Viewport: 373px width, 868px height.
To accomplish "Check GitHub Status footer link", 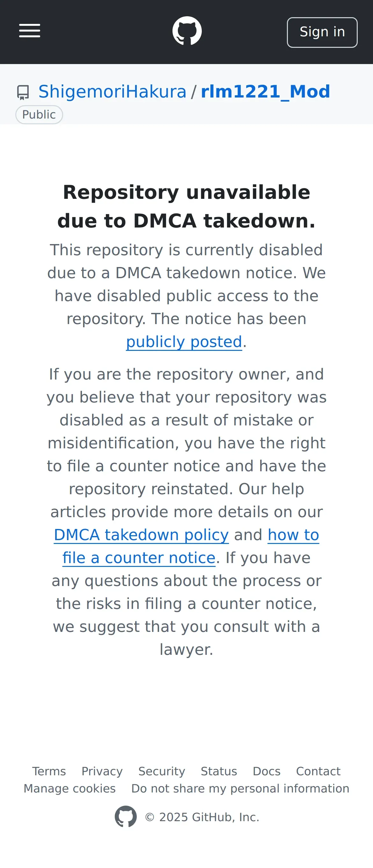I will pos(219,771).
